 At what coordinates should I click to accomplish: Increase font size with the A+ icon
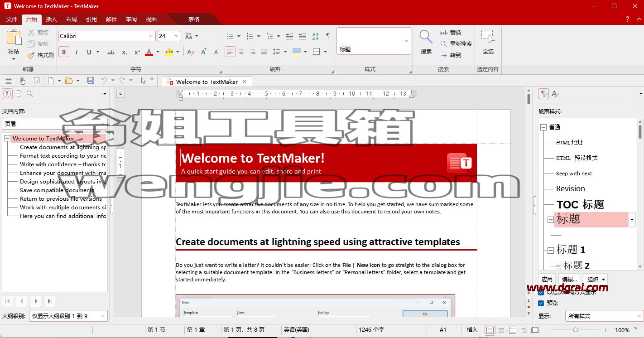click(204, 52)
